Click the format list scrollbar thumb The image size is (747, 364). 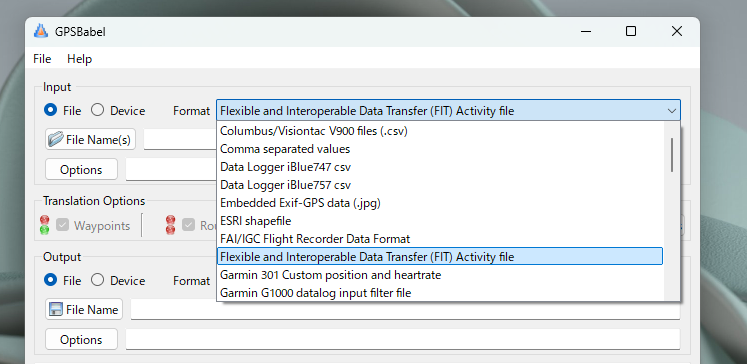672,155
